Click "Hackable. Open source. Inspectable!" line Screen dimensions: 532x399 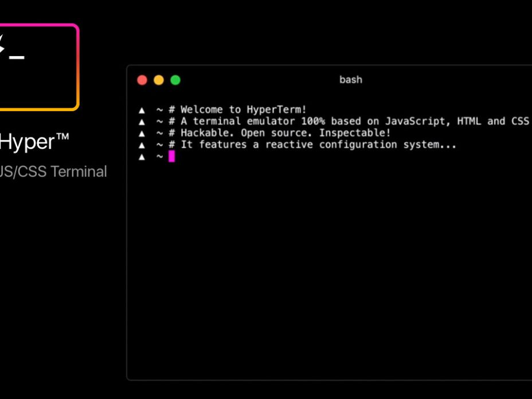(285, 132)
